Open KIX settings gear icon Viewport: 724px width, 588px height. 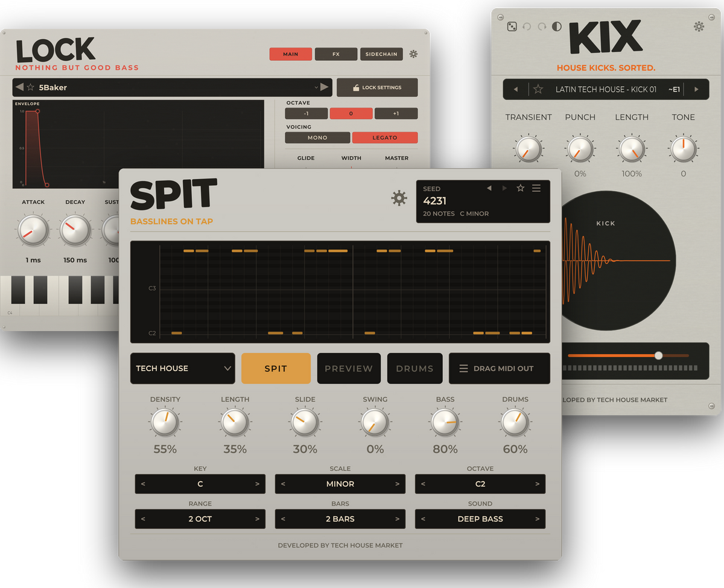699,27
